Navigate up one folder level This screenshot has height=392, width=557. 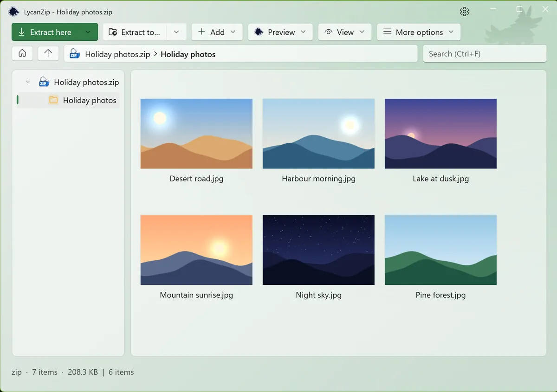tap(48, 53)
